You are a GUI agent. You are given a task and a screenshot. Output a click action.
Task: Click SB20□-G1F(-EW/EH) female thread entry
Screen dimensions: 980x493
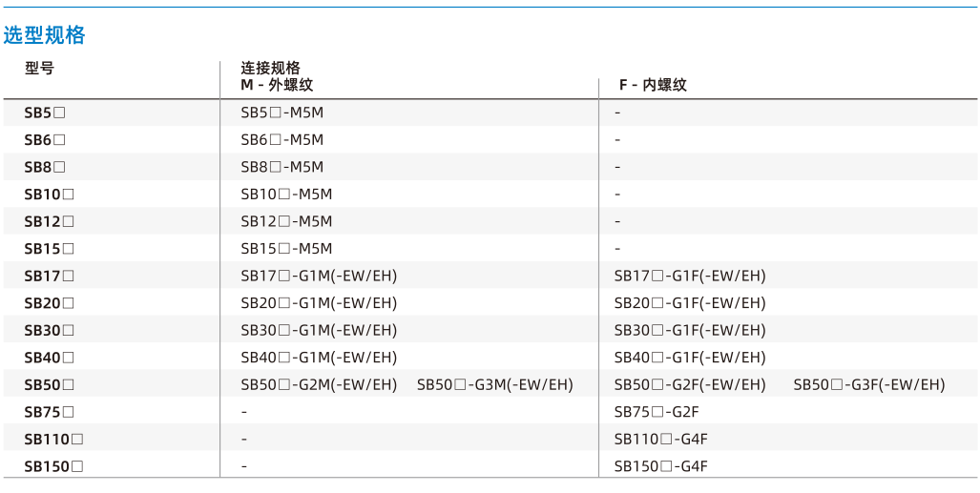click(x=690, y=303)
